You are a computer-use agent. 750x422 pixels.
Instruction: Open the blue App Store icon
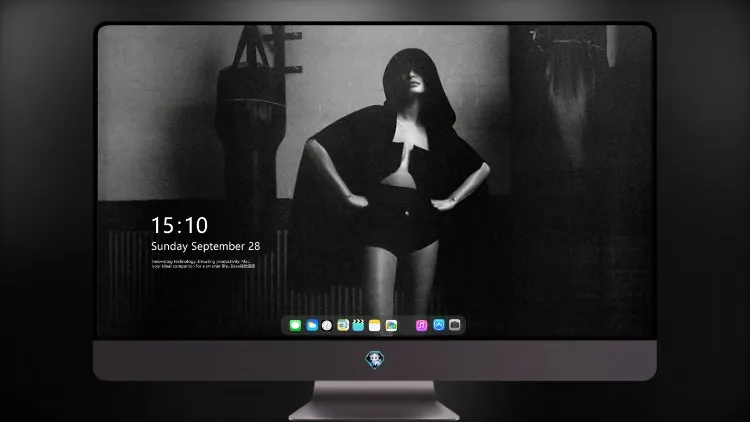point(439,325)
